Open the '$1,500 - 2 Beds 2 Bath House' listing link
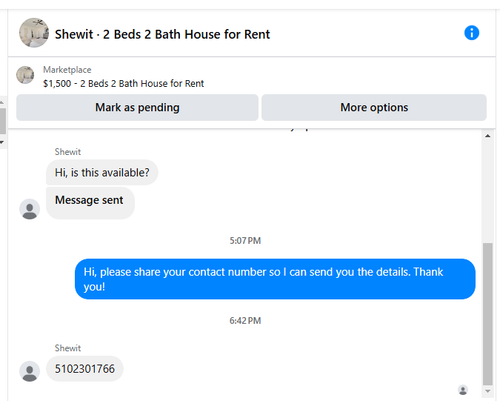The width and height of the screenshot is (500, 401). click(x=123, y=83)
